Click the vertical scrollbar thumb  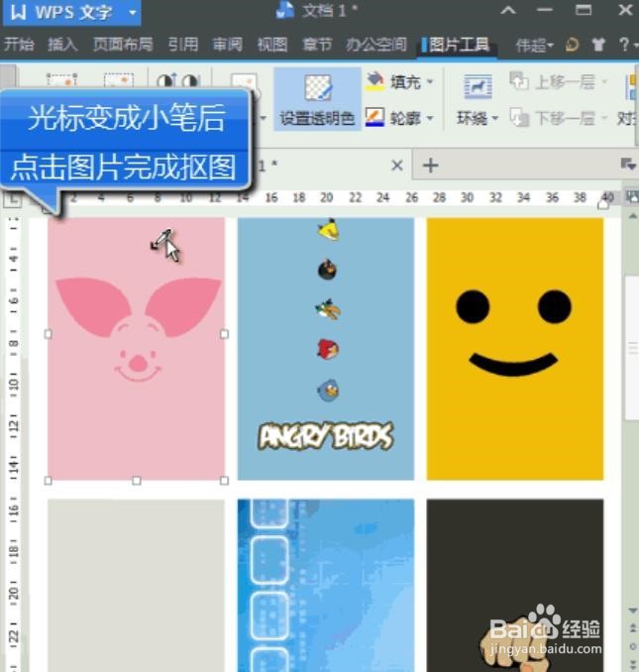(632, 347)
